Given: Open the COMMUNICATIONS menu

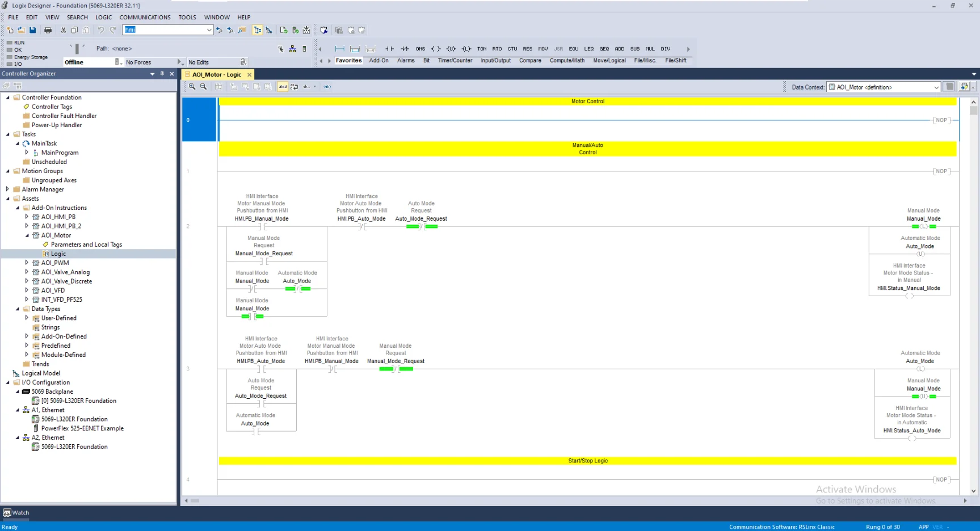Looking at the screenshot, I should 145,18.
